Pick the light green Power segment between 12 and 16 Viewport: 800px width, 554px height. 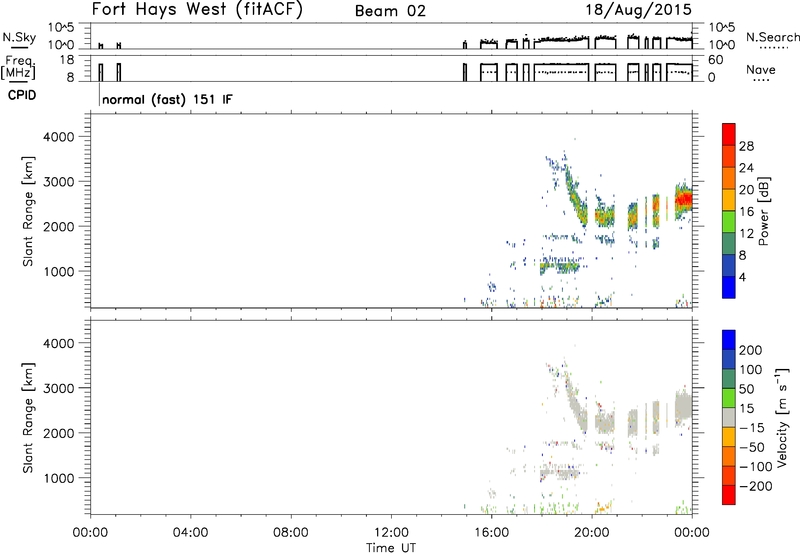point(729,222)
